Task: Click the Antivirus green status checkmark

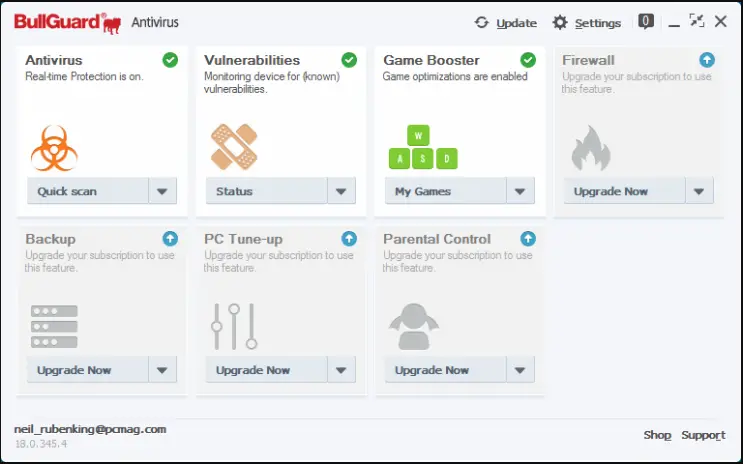Action: click(170, 60)
